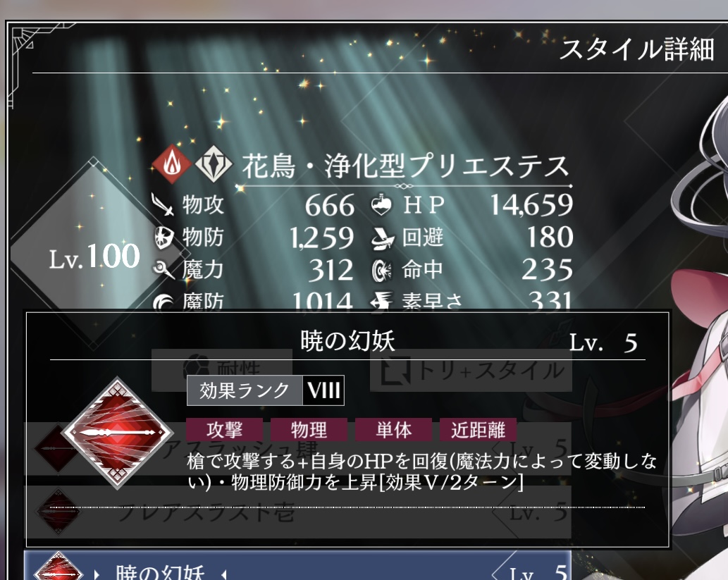Select the dimmed フレアスラスト skill row
728x580 pixels.
point(297,512)
